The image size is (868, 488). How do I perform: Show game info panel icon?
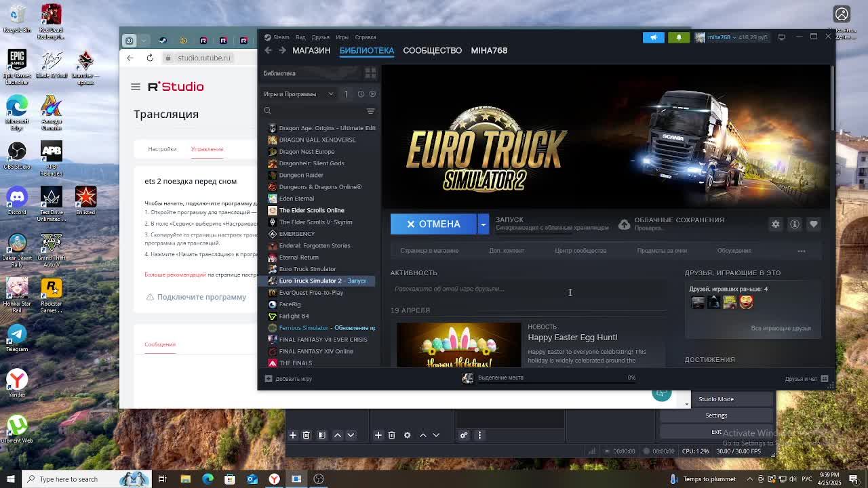click(795, 224)
